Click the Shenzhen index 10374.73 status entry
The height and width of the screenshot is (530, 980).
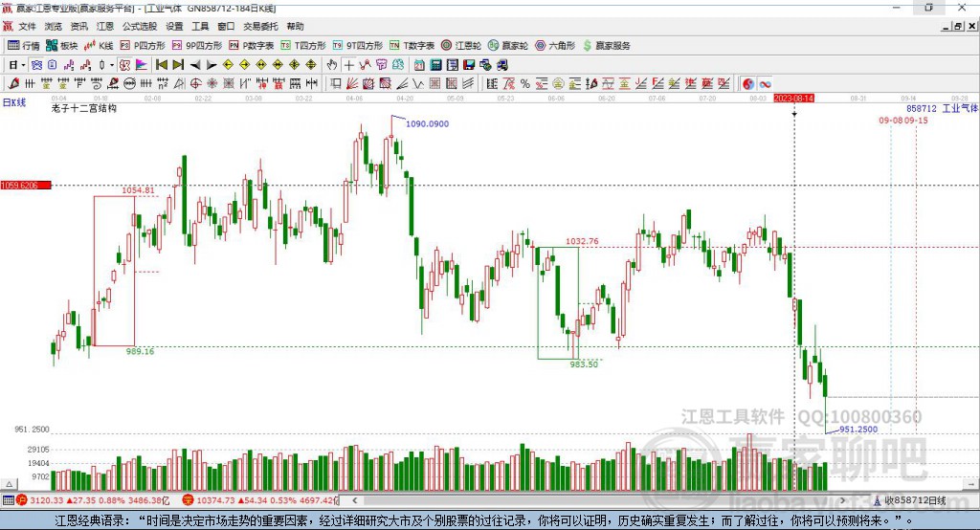click(x=260, y=500)
